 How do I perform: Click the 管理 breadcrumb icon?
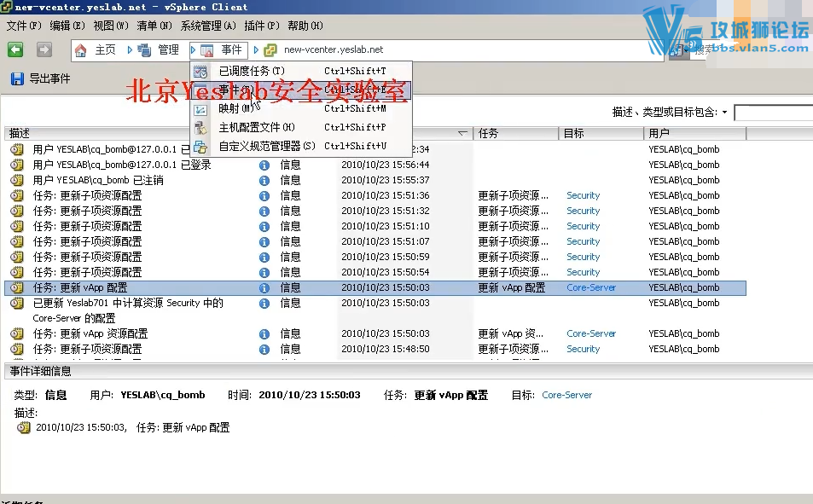(x=144, y=50)
